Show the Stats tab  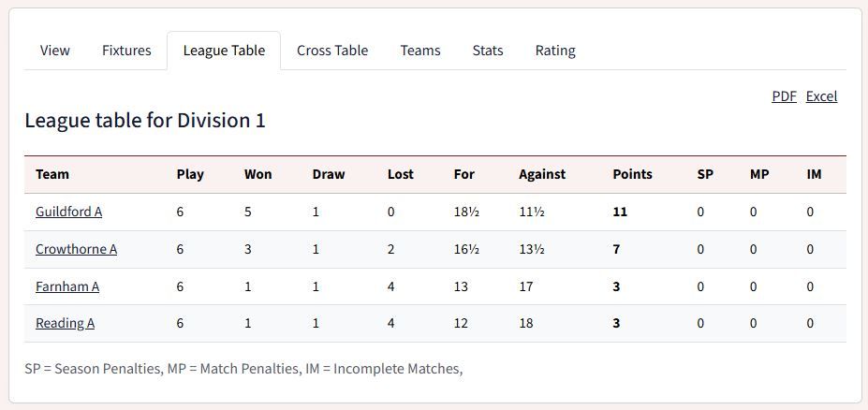(488, 51)
